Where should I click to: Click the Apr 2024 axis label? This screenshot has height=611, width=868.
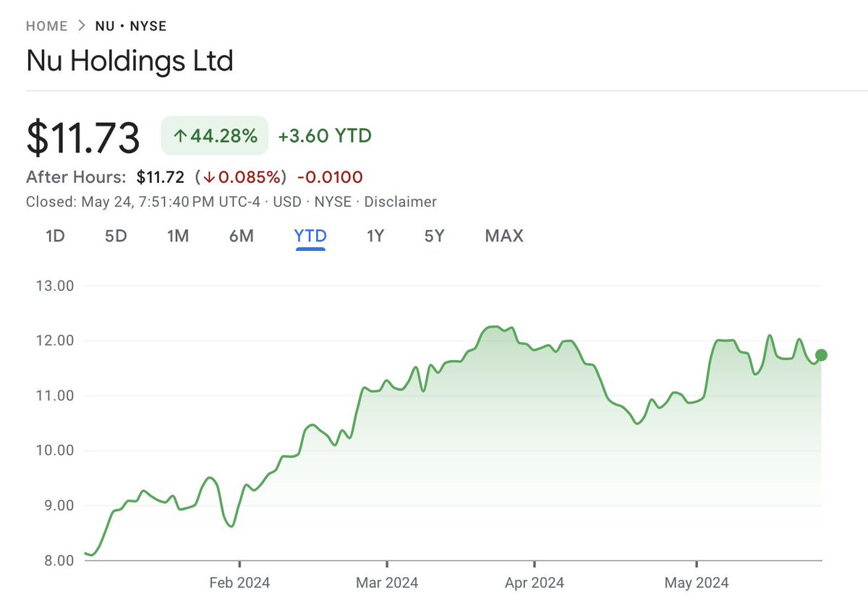pyautogui.click(x=534, y=583)
